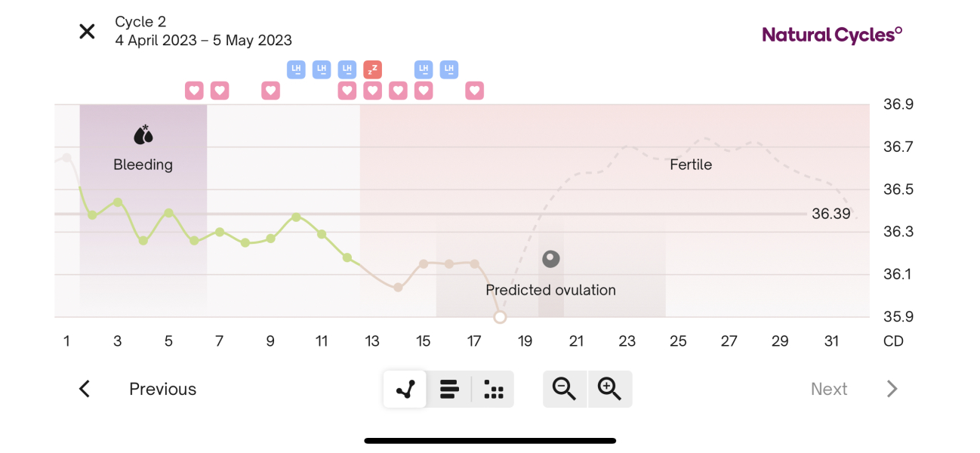Screen dimensions: 980x453
Task: Switch to the dot grid view
Action: point(493,390)
